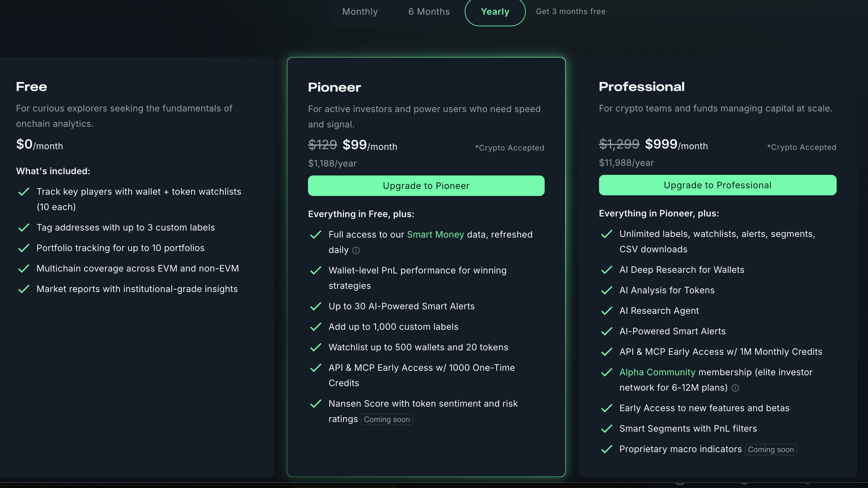Open the Smart Money link
Screen dimensions: 868x488
click(435, 234)
